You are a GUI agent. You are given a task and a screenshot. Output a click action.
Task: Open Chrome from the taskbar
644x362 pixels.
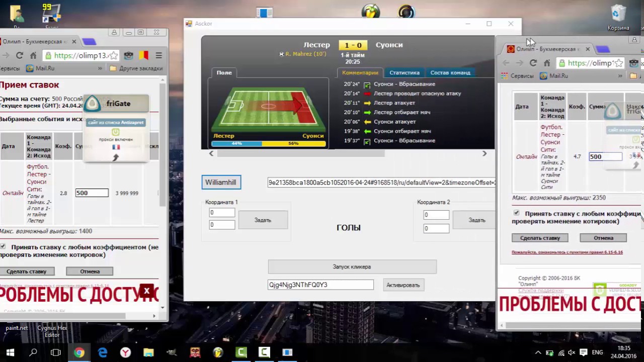click(79, 352)
